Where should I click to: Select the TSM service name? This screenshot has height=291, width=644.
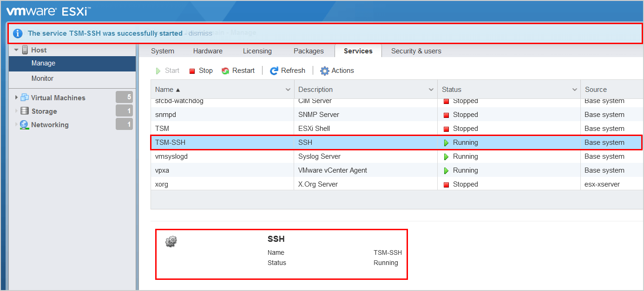(162, 129)
